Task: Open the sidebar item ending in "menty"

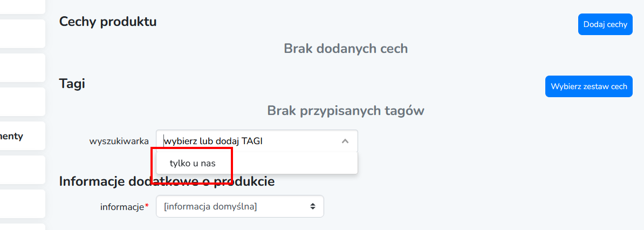Action: (x=22, y=136)
